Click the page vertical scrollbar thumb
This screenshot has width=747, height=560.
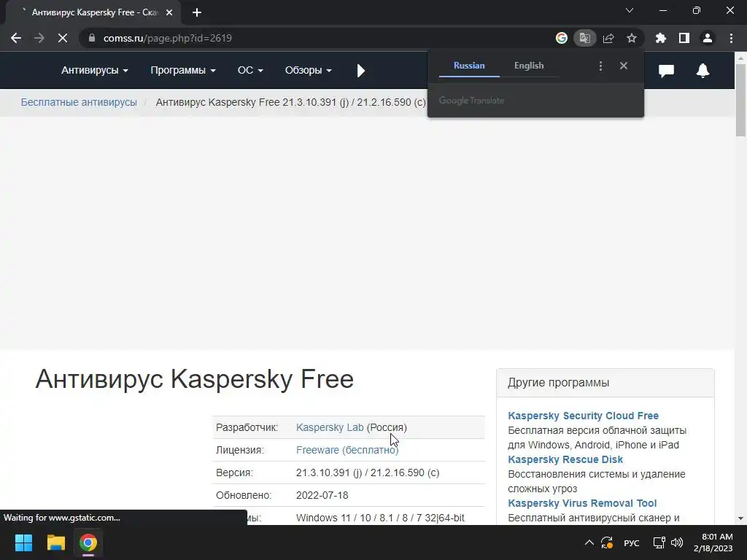coord(740,100)
